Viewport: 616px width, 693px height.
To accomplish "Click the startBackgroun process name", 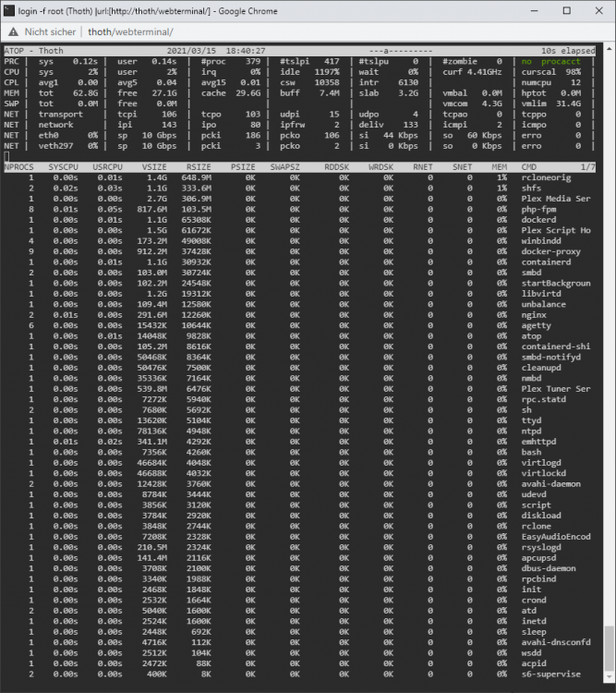I will point(556,284).
